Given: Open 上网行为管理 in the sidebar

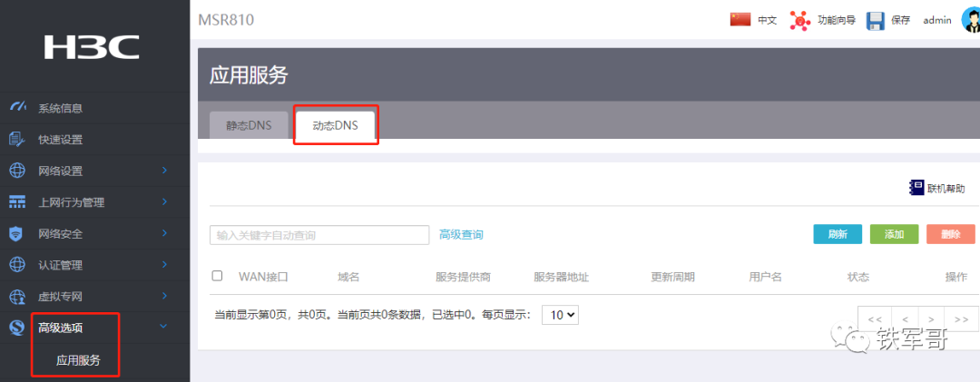Looking at the screenshot, I should (72, 202).
